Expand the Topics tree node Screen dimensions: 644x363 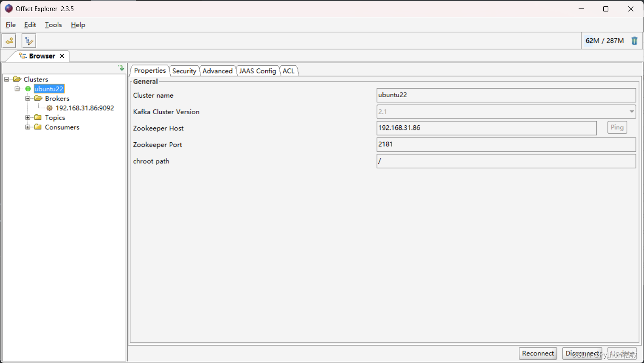[28, 118]
